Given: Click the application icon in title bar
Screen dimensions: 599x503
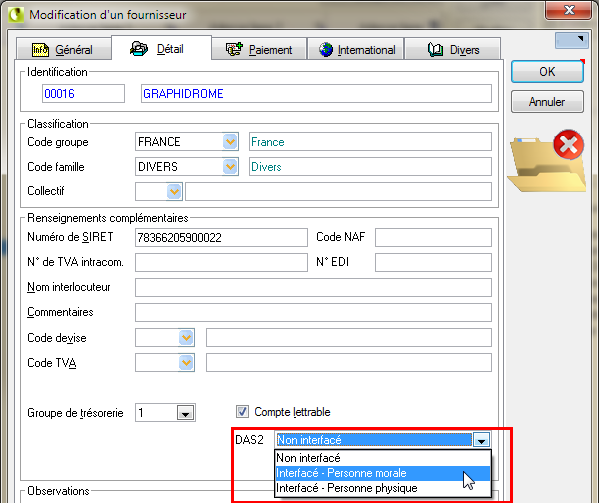Looking at the screenshot, I should (x=16, y=15).
